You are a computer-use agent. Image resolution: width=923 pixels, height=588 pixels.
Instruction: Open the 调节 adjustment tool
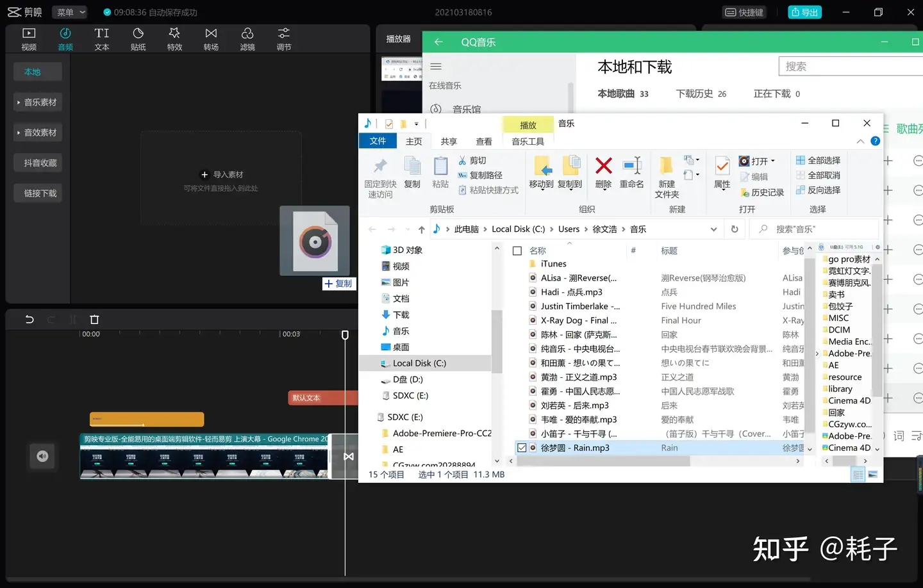pos(284,38)
